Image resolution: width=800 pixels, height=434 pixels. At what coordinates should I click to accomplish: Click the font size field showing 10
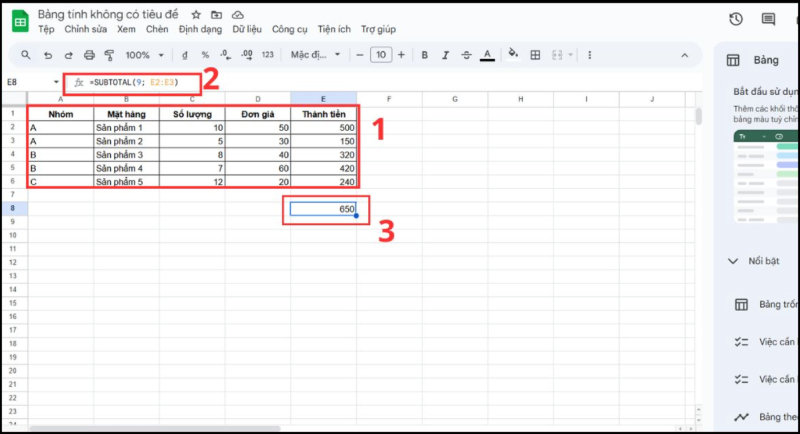coord(381,55)
